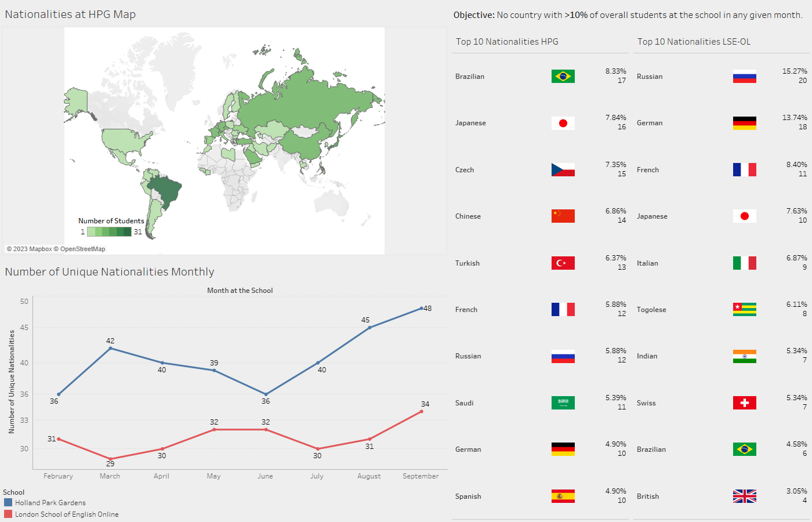Screen dimensions: 812x522
Task: Select the Turkish flag icon
Action: 563,263
